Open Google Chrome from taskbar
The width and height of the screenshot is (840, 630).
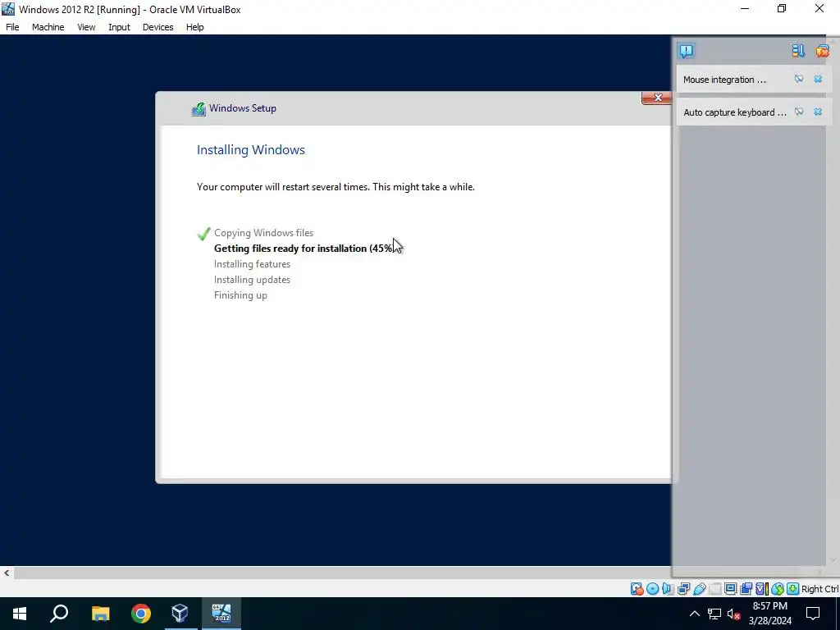[141, 614]
